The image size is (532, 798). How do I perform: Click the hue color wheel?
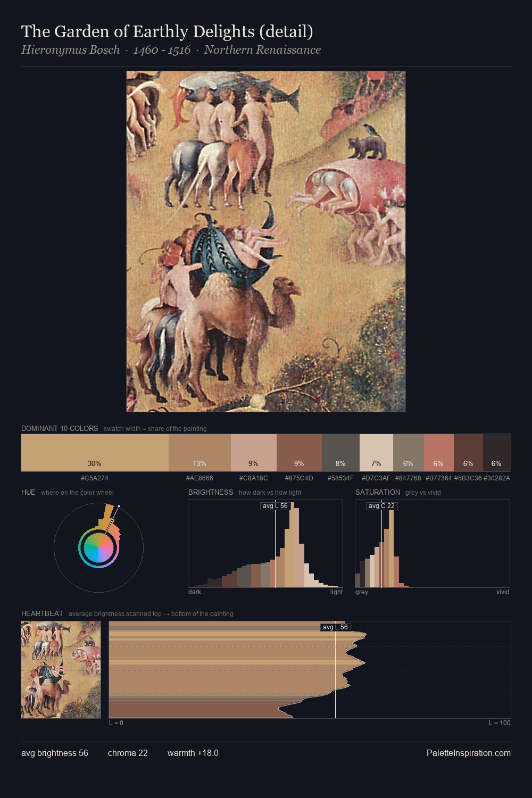tap(98, 547)
